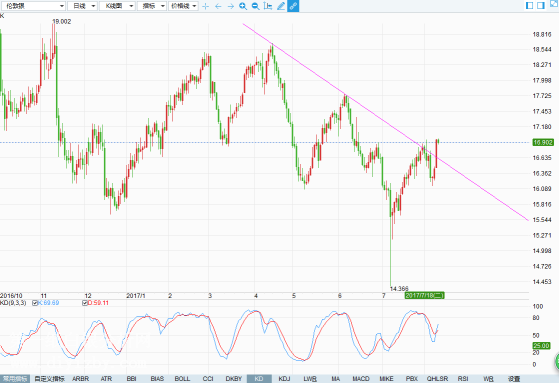Click the 2017/1 date axis label
The height and width of the screenshot is (383, 559).
tap(136, 296)
